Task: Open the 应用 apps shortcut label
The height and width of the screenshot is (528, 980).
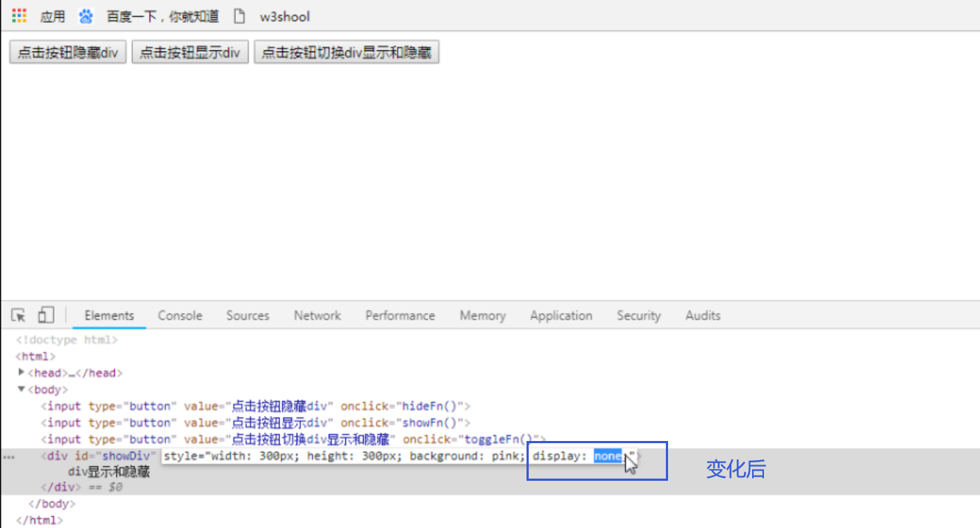Action: point(52,16)
